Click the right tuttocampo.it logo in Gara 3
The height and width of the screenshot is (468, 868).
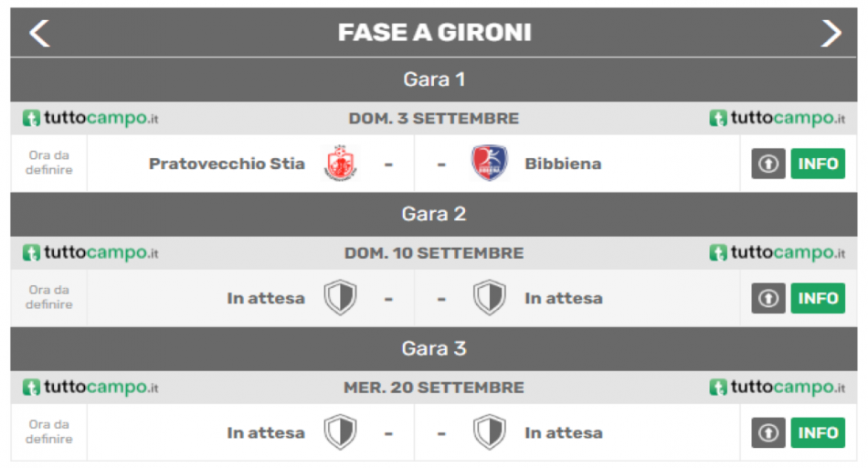pos(778,388)
